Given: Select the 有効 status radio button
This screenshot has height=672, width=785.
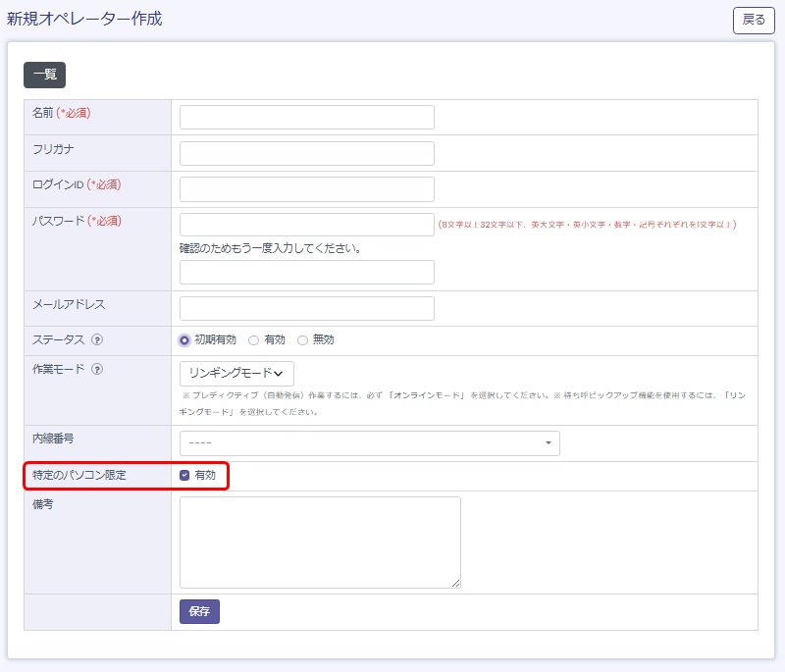Looking at the screenshot, I should (x=254, y=340).
